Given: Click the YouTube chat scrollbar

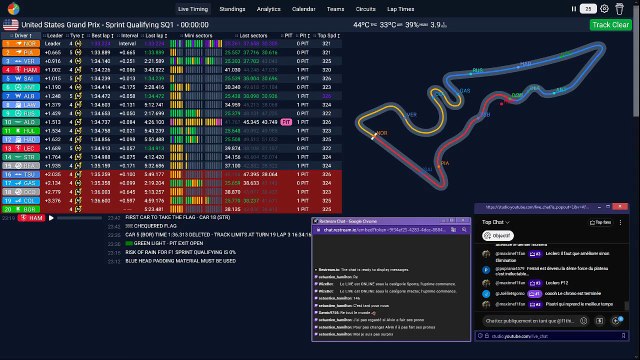Looking at the screenshot, I should click(x=627, y=305).
